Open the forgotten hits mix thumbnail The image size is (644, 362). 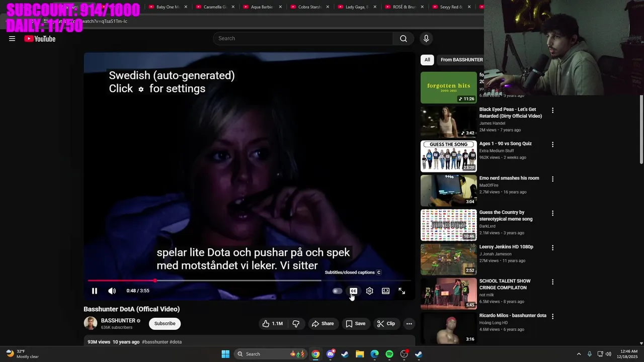[x=449, y=87]
